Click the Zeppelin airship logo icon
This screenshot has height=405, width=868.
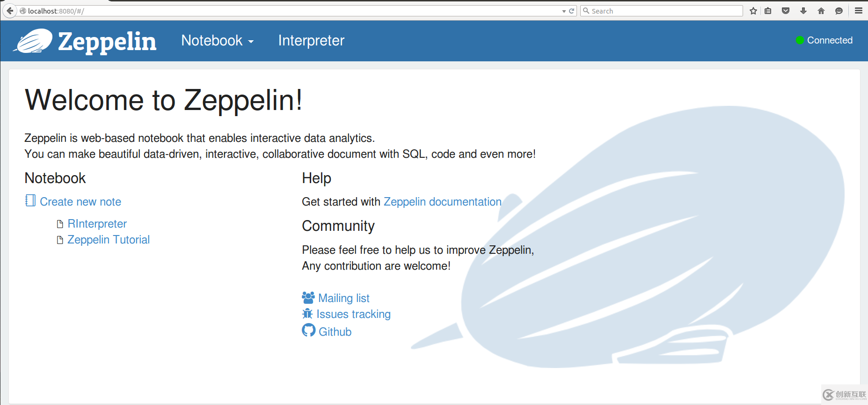(33, 41)
